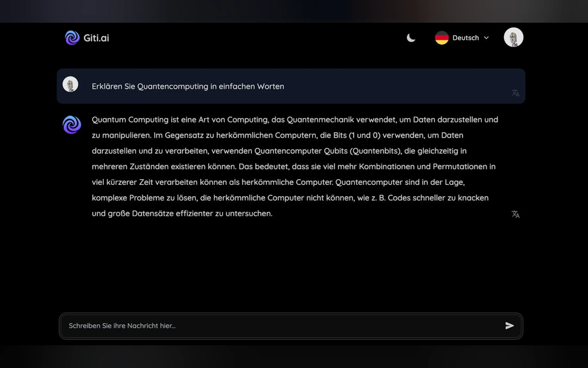The image size is (588, 368).
Task: Translate the user's question message
Action: [515, 93]
